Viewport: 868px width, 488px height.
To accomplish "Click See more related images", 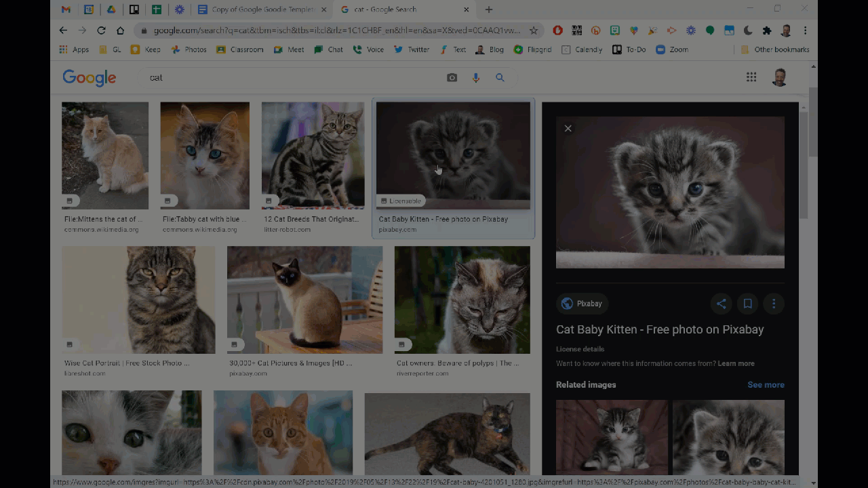I will click(766, 385).
